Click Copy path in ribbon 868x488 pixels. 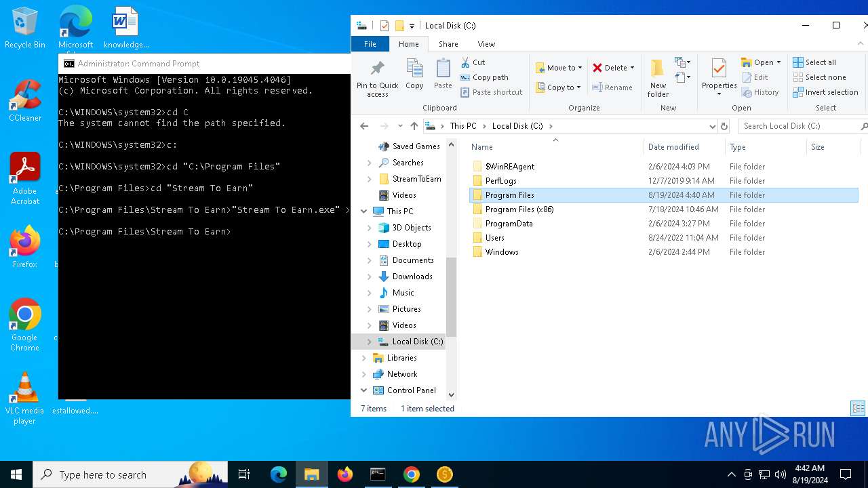(x=484, y=77)
